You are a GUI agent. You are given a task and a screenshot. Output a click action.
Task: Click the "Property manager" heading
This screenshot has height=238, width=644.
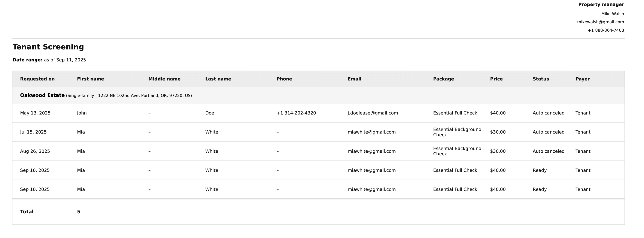coord(601,4)
